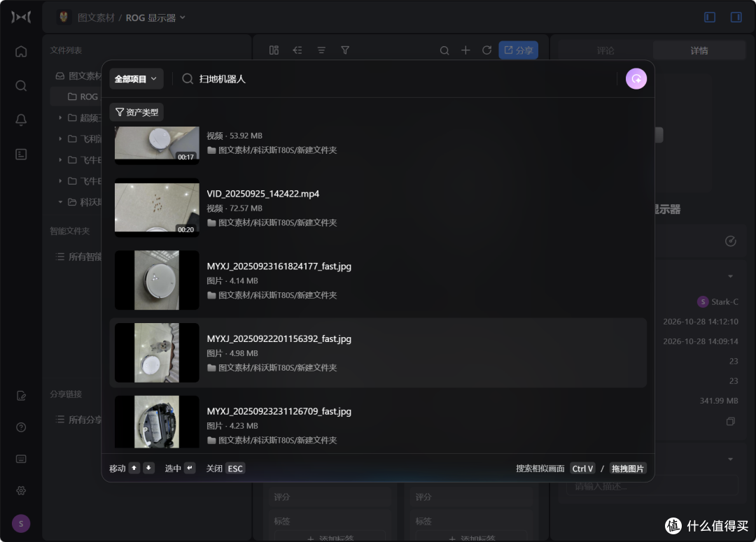The image size is (756, 542).
Task: Click the Stark-C user entry
Action: [x=717, y=301]
